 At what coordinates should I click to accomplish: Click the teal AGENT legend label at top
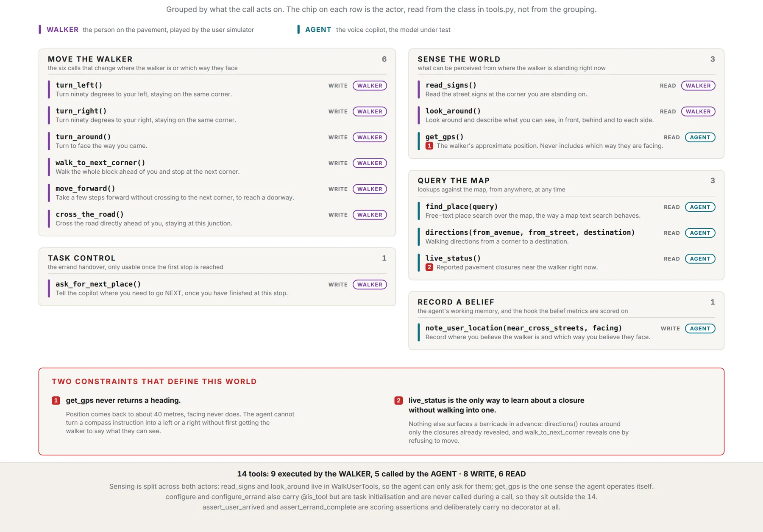pos(318,30)
